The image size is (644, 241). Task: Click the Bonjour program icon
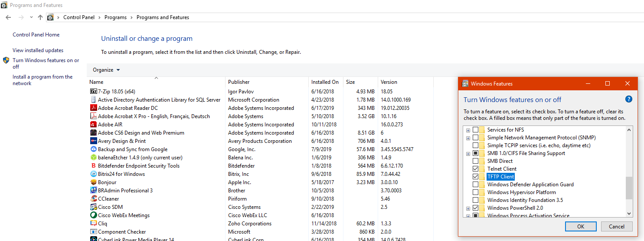(x=93, y=182)
